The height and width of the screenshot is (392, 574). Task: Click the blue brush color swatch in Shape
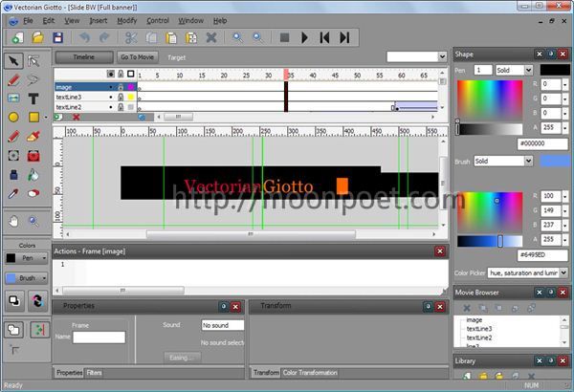coord(555,161)
